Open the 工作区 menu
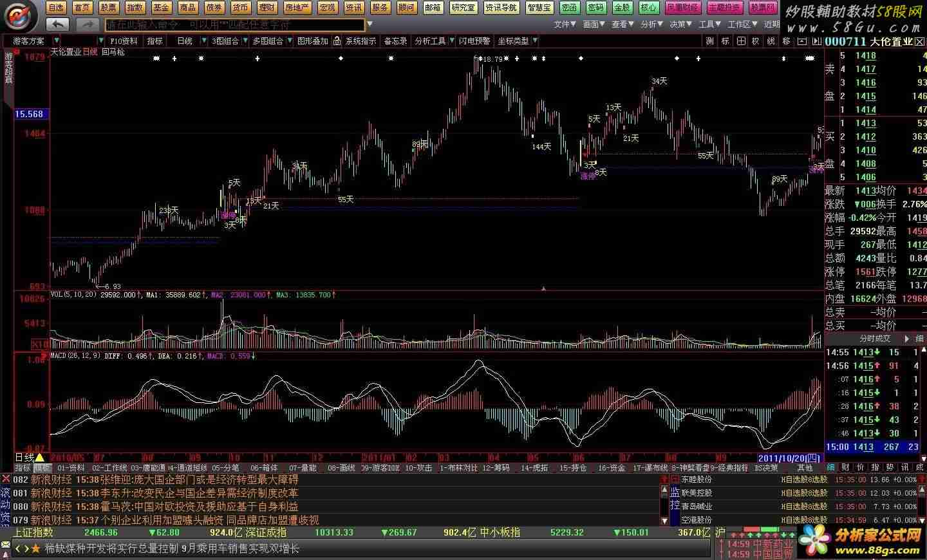 [x=742, y=24]
